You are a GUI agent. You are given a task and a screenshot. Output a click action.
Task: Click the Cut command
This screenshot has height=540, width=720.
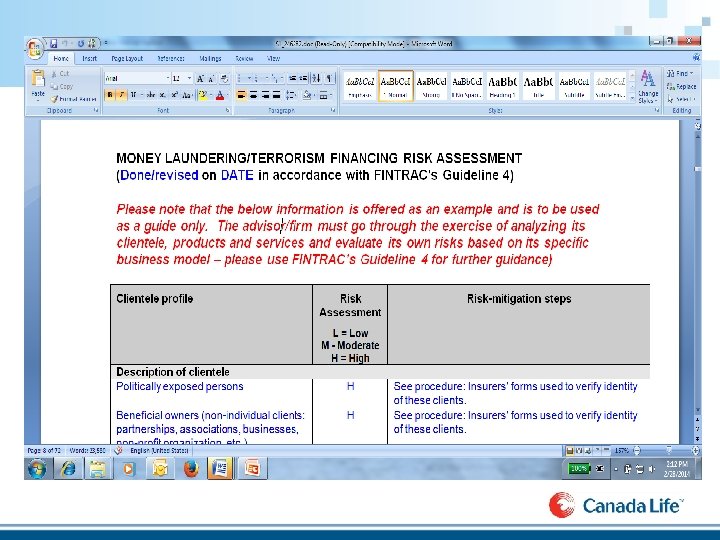60,73
